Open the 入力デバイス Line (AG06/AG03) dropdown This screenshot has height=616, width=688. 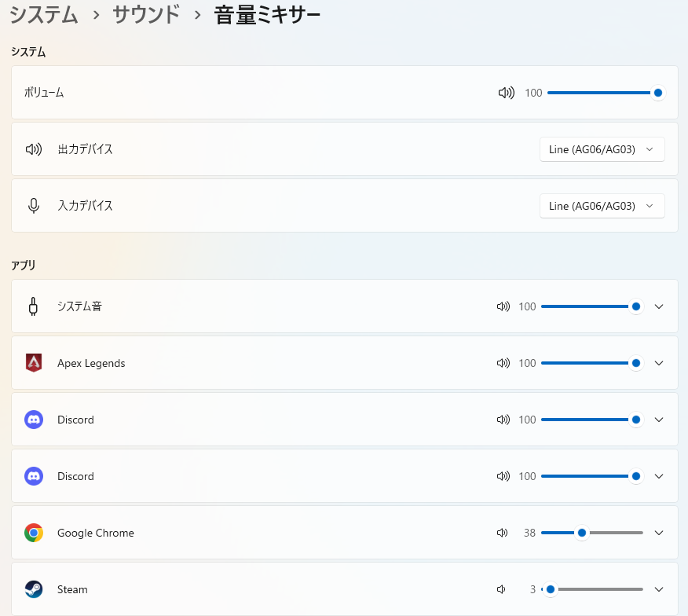click(x=602, y=206)
